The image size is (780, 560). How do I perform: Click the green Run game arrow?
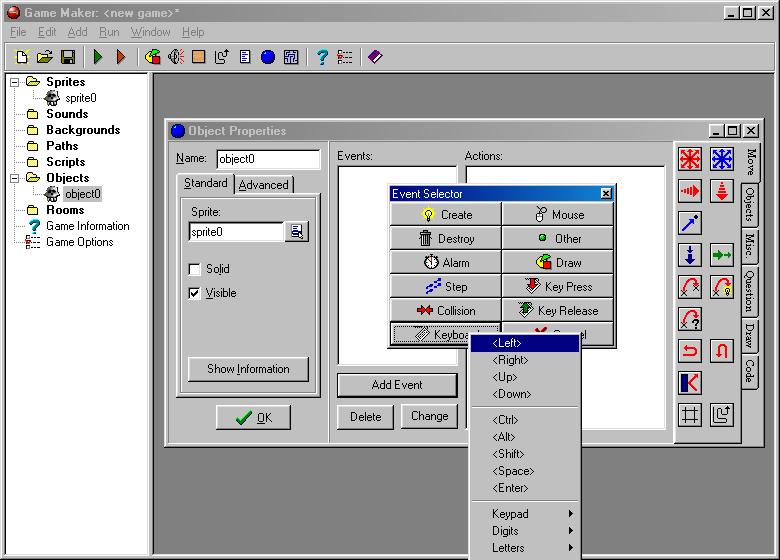point(98,57)
